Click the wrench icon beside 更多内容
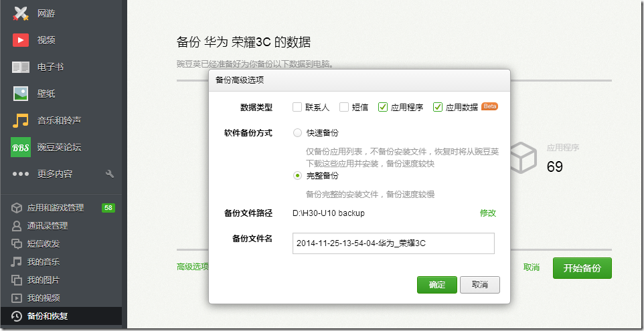Image resolution: width=644 pixels, height=331 pixels. 110,174
